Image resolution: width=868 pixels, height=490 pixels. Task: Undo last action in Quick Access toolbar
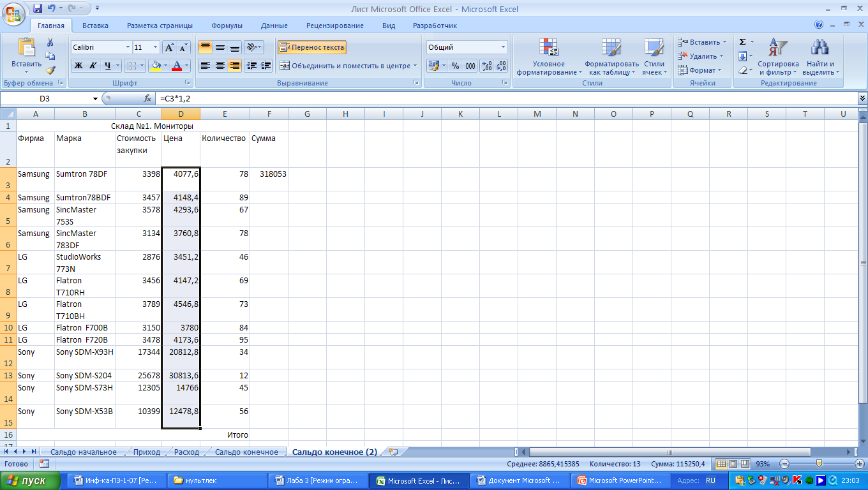(52, 9)
